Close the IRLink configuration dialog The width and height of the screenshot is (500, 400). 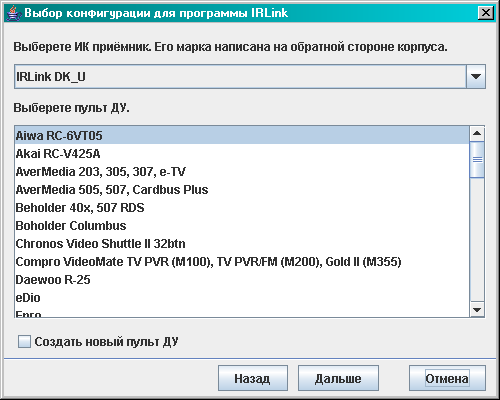pos(486,13)
